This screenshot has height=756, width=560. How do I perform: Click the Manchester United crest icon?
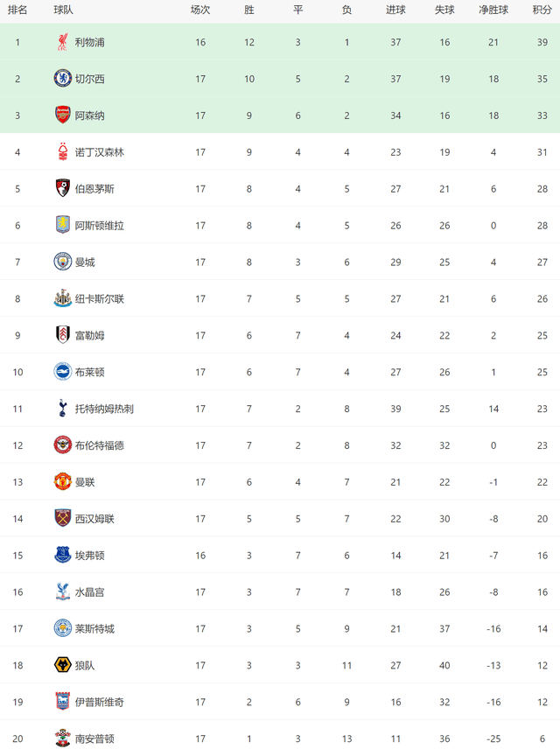[x=62, y=481]
